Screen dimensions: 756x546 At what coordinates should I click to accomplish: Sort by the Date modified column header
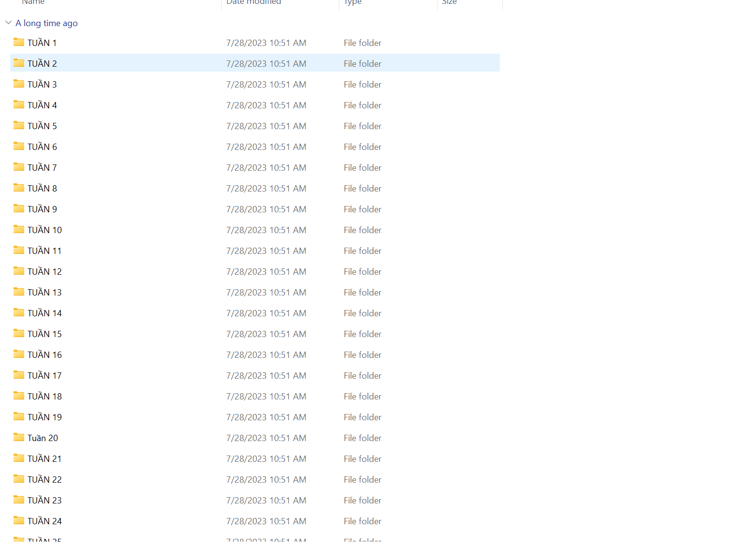[x=254, y=2]
